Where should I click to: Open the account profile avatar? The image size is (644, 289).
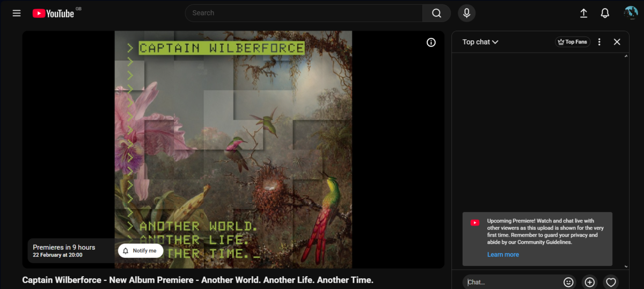tap(631, 13)
